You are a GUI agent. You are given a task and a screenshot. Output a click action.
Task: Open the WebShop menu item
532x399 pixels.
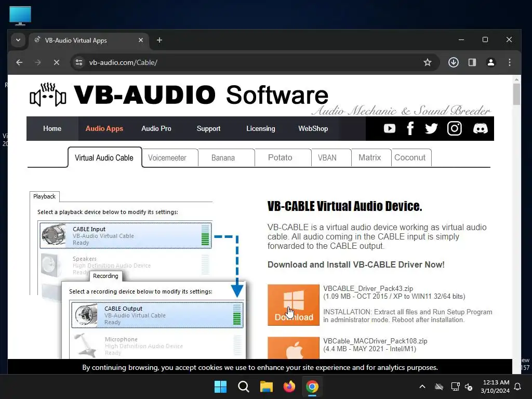(x=313, y=129)
